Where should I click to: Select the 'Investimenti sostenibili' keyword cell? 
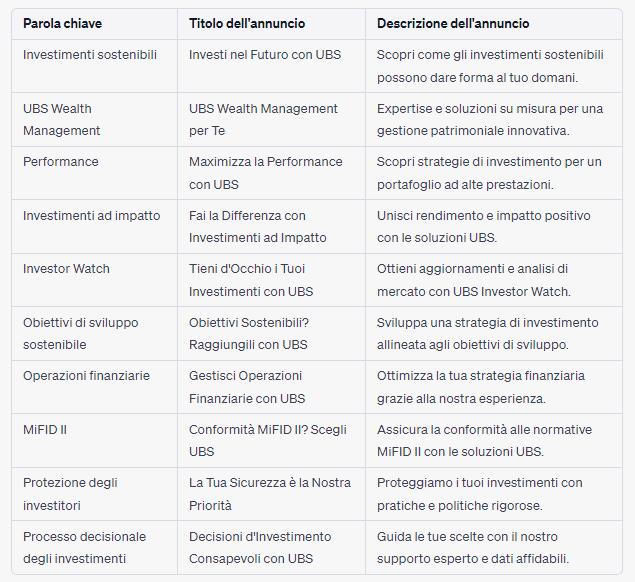(90, 54)
